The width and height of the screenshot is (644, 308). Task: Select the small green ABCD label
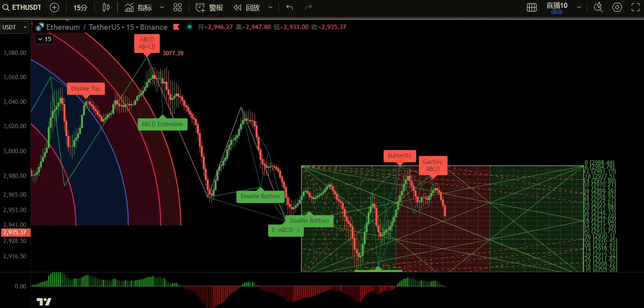tap(286, 230)
